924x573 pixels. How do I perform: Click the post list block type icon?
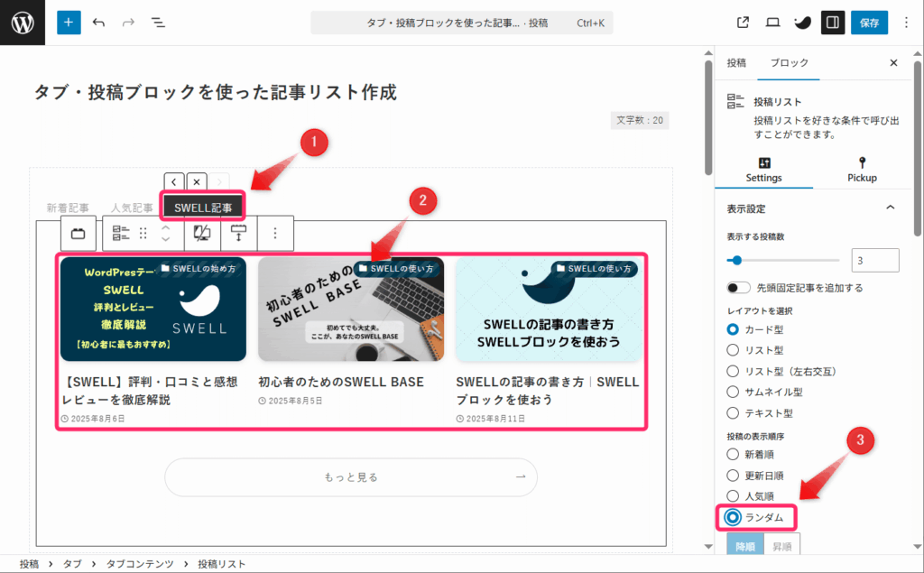click(121, 234)
